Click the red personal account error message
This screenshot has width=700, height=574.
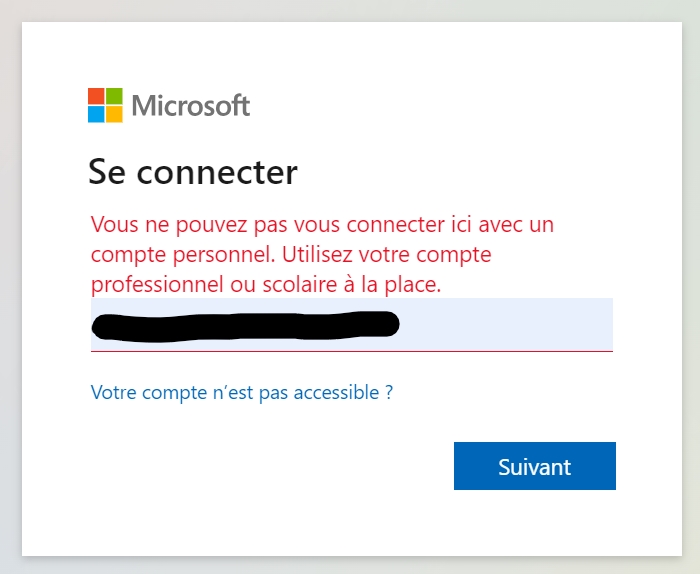pyautogui.click(x=322, y=254)
